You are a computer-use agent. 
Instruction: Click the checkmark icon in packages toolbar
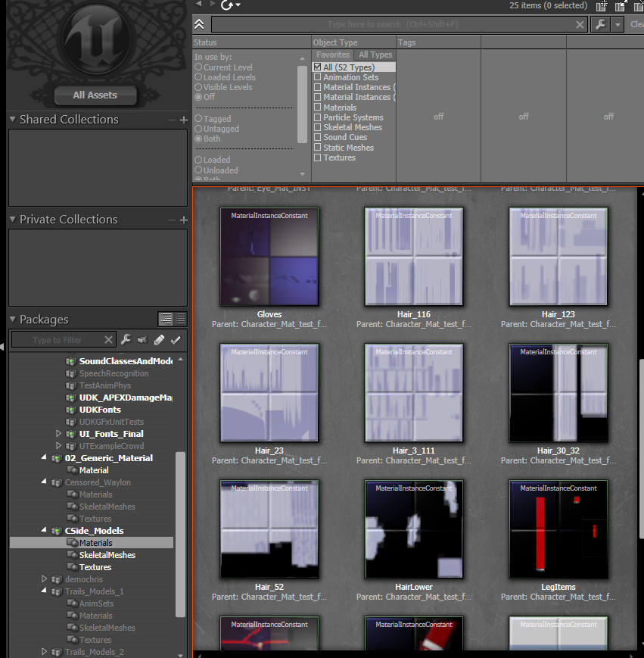176,340
